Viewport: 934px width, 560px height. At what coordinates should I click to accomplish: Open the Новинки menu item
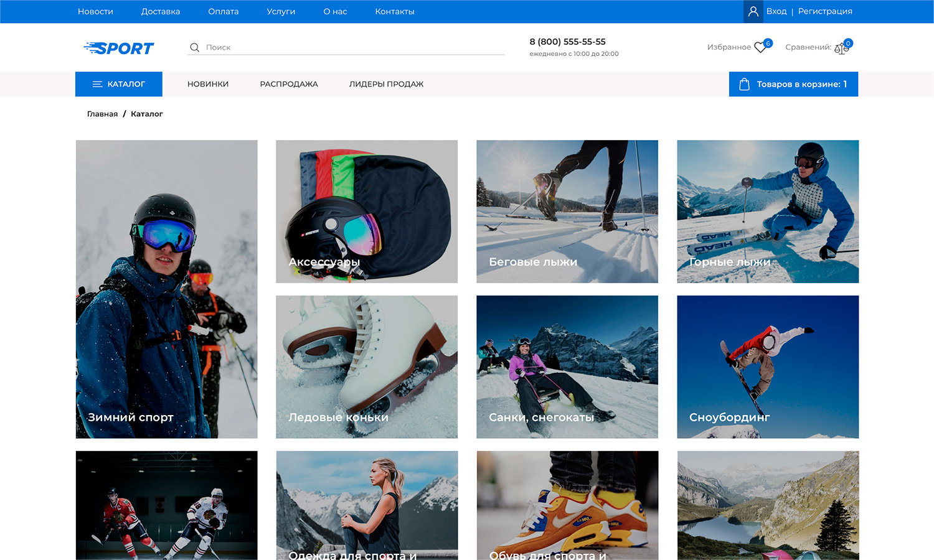point(208,84)
